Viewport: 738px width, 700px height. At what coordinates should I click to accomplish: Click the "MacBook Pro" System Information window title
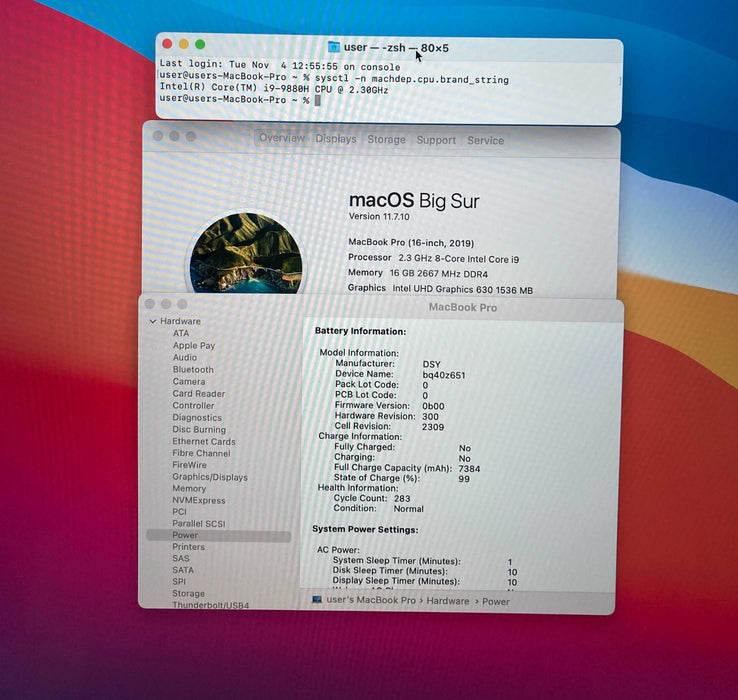463,307
